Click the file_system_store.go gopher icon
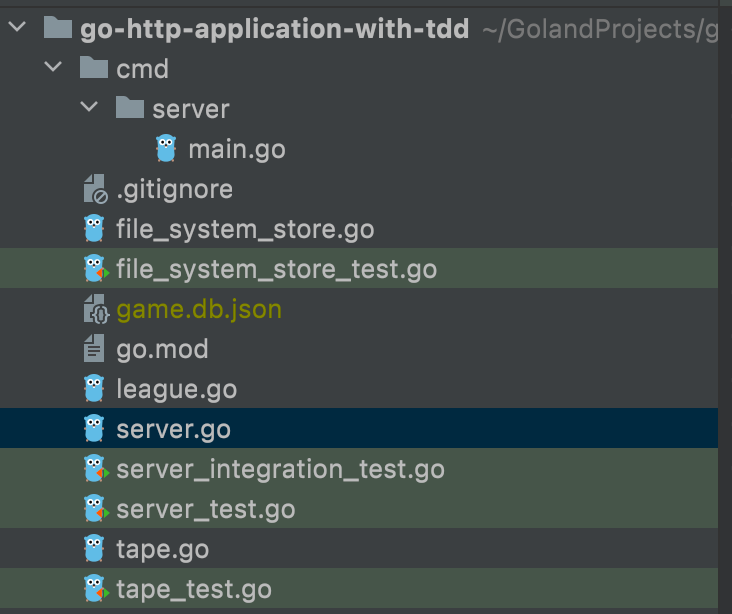The height and width of the screenshot is (614, 732). click(x=94, y=228)
